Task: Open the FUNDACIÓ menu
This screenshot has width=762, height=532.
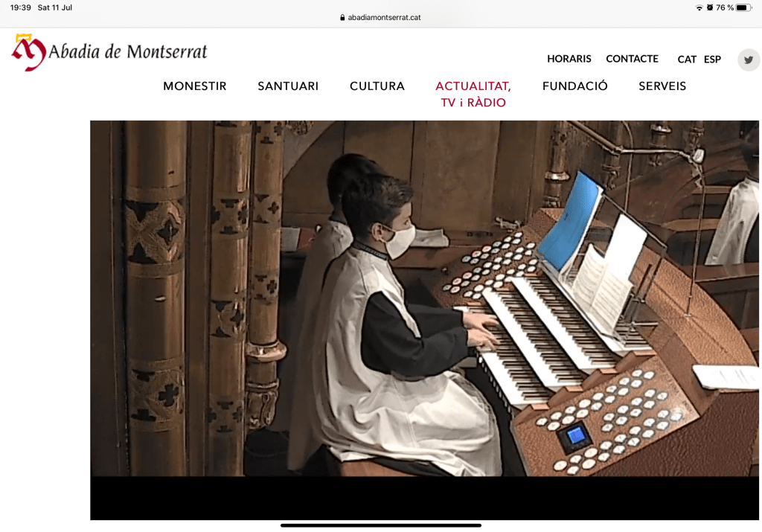Action: tap(574, 86)
